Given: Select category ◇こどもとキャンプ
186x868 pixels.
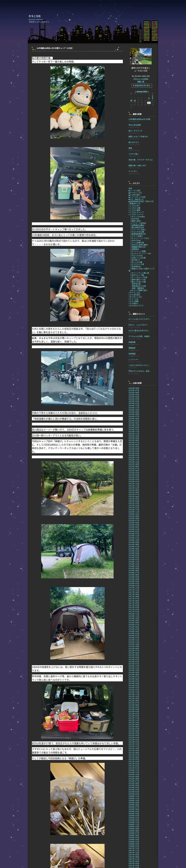Looking at the screenshot, I should point(136,212).
